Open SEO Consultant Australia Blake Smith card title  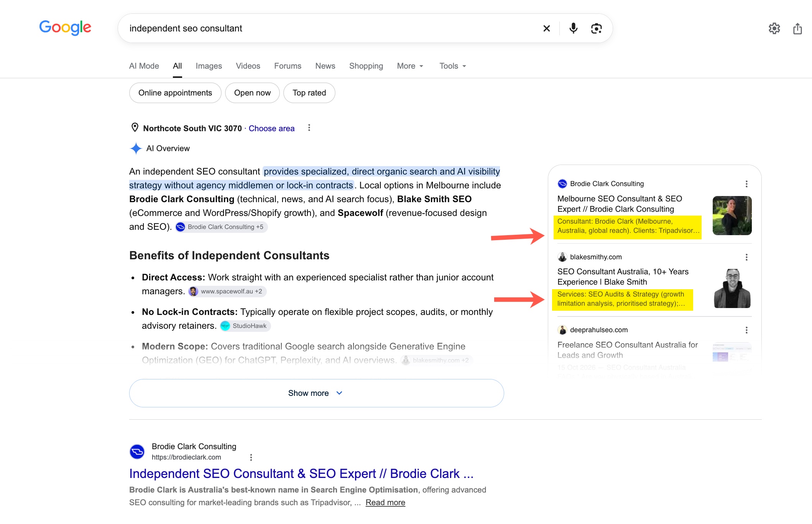(x=623, y=277)
